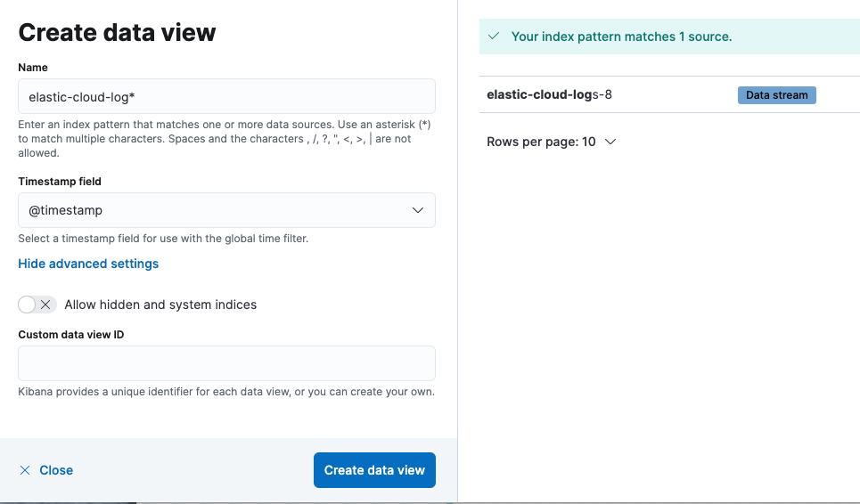860x504 pixels.
Task: Click the empty Custom data view ID field
Action: pos(226,363)
